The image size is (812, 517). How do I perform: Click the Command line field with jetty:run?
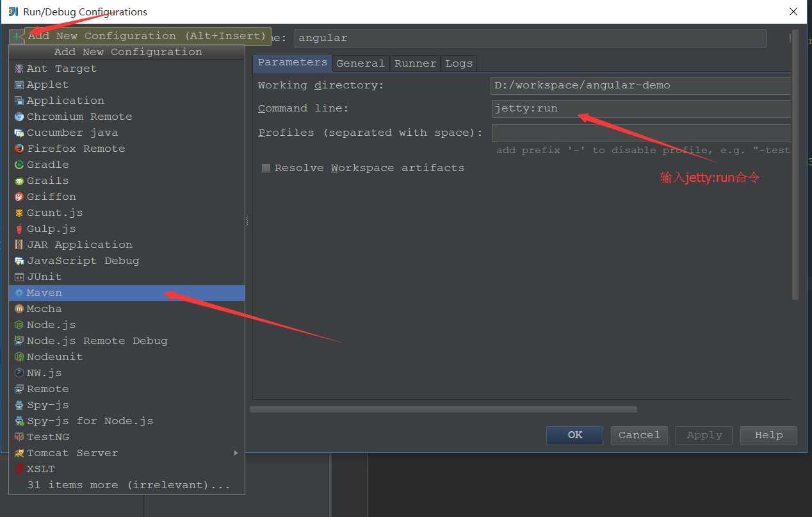(641, 109)
